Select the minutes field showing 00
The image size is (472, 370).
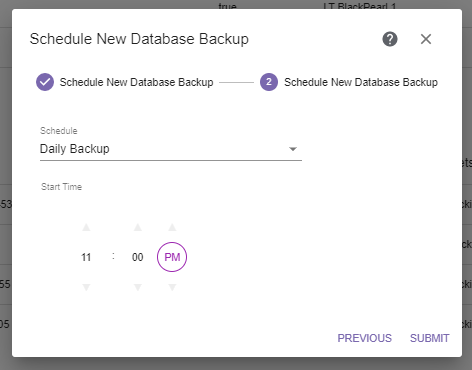tap(137, 257)
